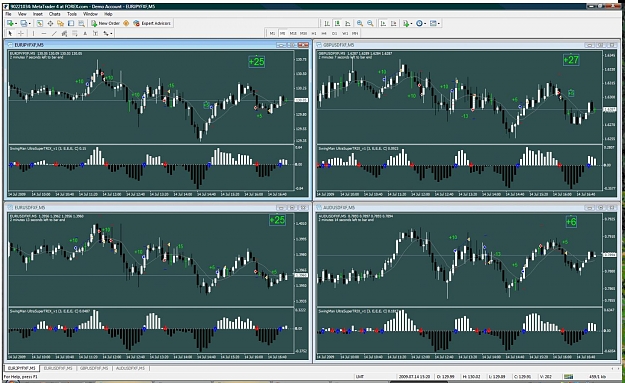Click the +27 label on GBPUSD chart
Image resolution: width=625 pixels, height=383 pixels.
coord(571,60)
